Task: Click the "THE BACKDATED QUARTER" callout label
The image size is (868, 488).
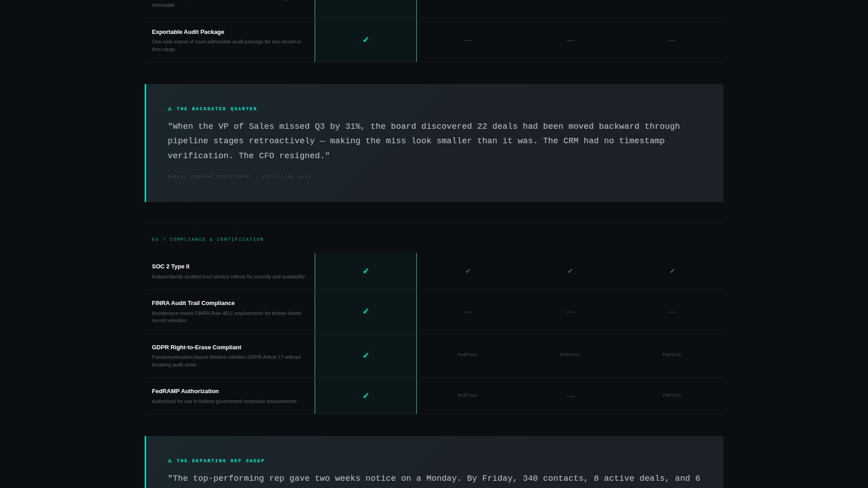Action: point(217,109)
